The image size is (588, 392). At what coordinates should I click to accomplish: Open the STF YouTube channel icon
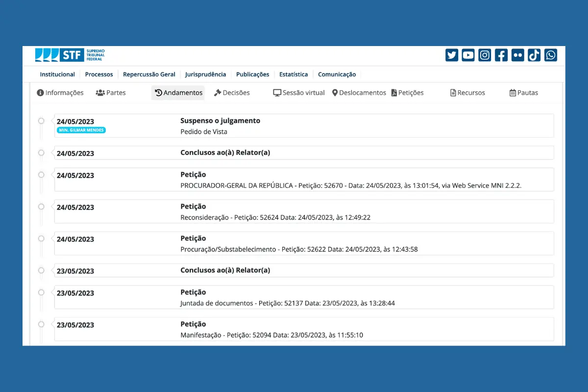coord(468,55)
